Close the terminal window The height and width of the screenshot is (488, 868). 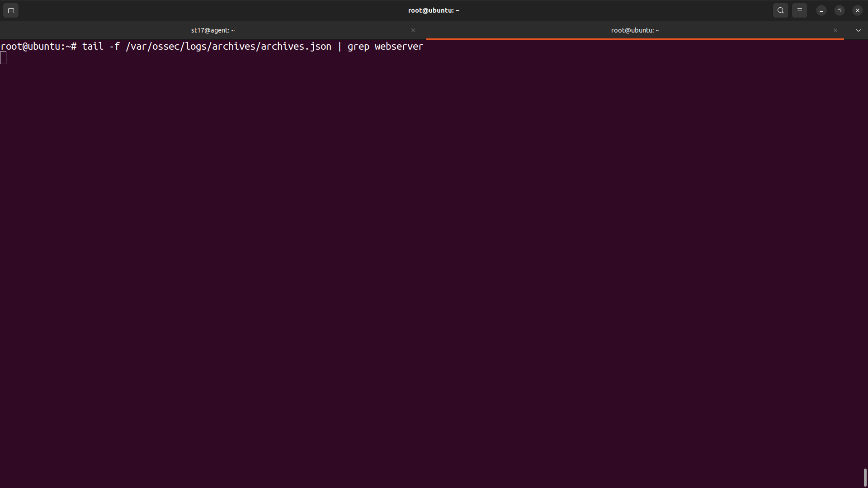coord(858,10)
